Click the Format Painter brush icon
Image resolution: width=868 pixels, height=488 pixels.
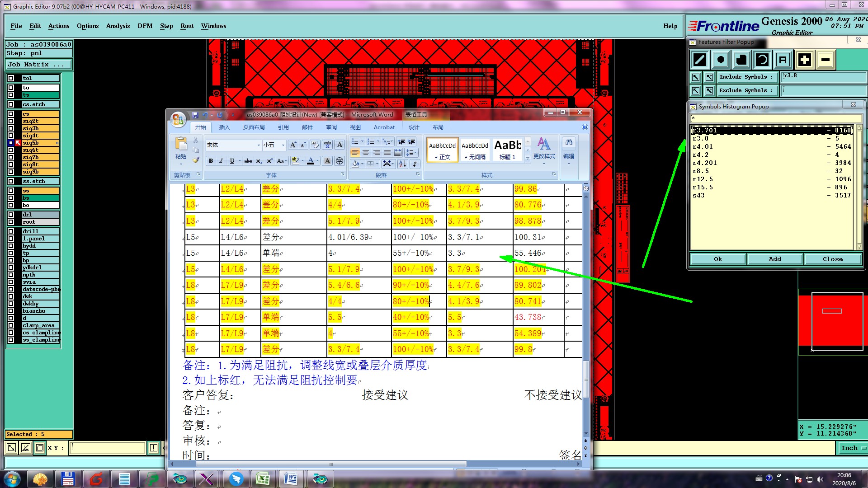point(196,160)
